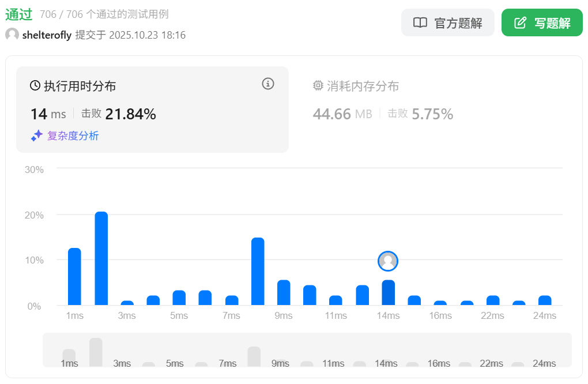The height and width of the screenshot is (384, 588).
Task: Click the chip icon next to 消耗内存分布
Action: pos(318,86)
